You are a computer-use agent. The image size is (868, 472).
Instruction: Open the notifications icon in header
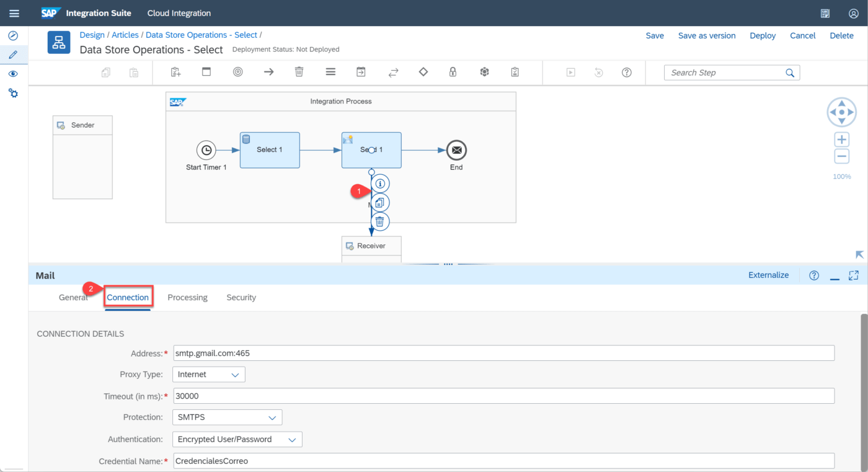(825, 13)
